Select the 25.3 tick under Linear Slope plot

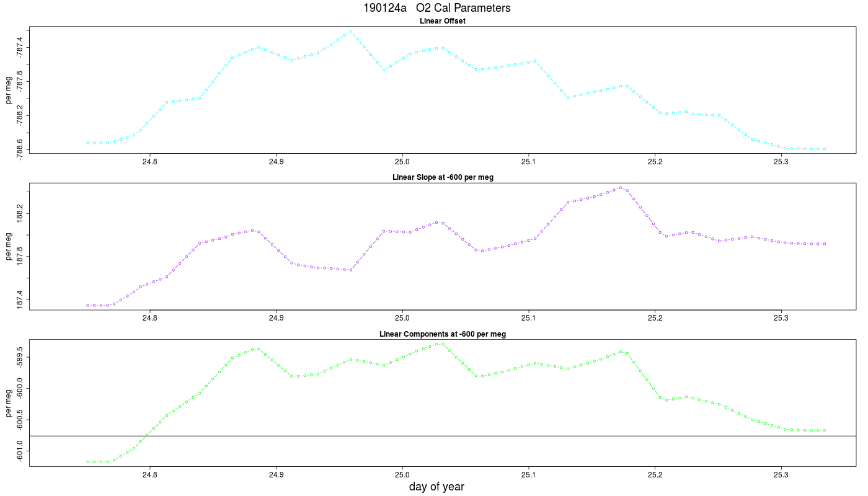(x=781, y=319)
